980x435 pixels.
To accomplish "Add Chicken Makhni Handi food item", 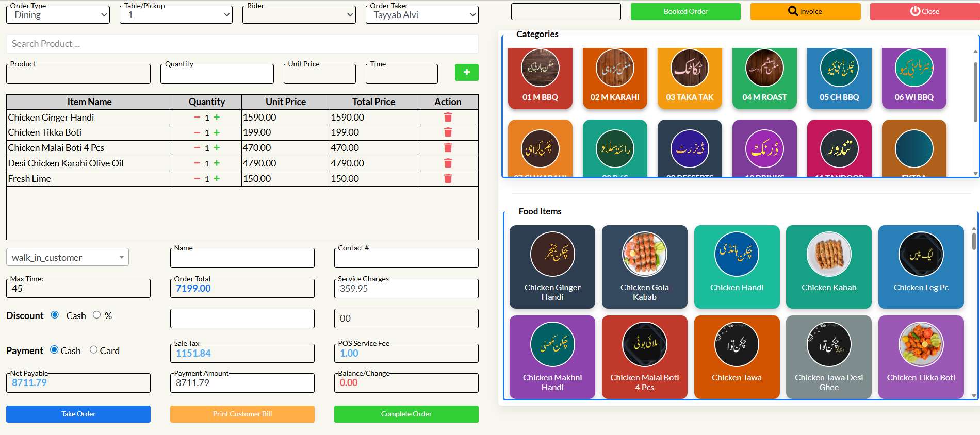I will 552,357.
